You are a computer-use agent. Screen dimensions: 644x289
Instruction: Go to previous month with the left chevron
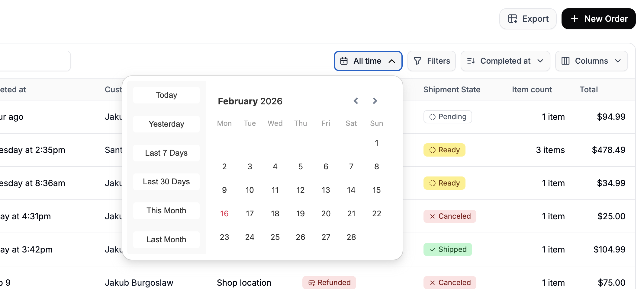point(356,101)
